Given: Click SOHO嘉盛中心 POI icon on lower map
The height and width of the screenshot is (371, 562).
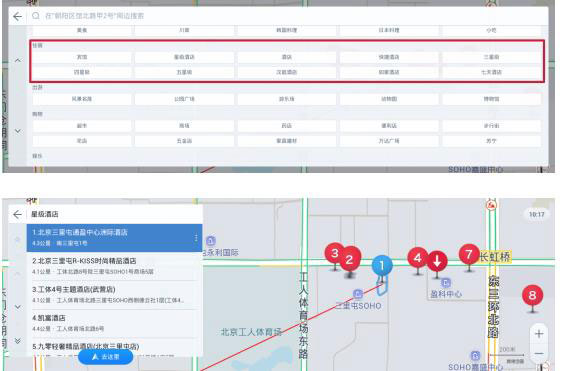Looking at the screenshot, I should tap(475, 356).
